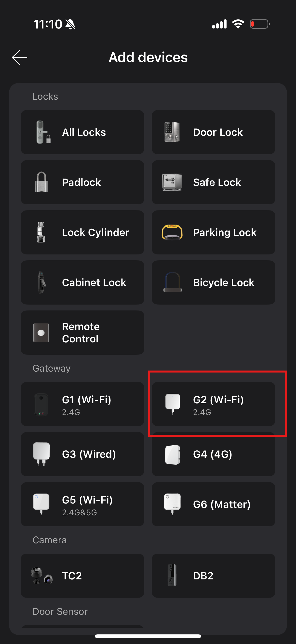Tap the yellow Parking Lock icon

172,233
